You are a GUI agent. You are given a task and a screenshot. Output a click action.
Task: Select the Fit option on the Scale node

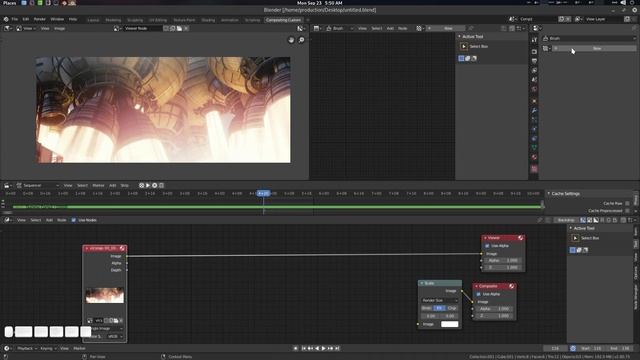[439, 308]
